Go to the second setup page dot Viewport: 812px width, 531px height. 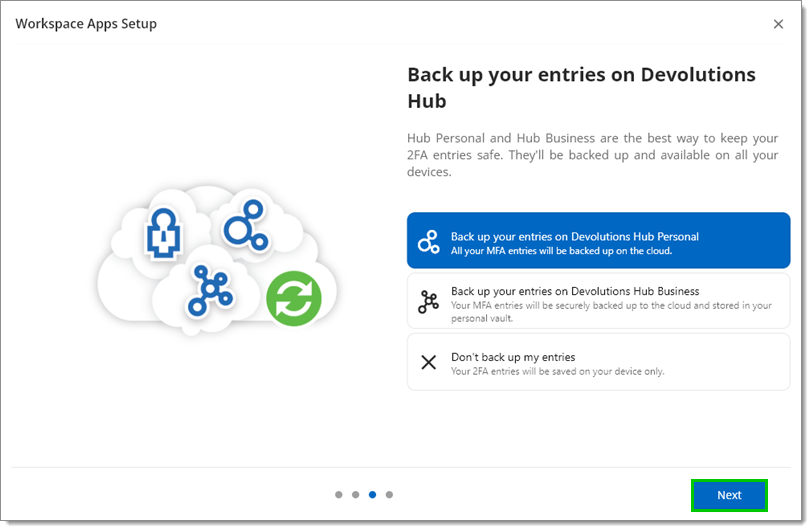355,495
